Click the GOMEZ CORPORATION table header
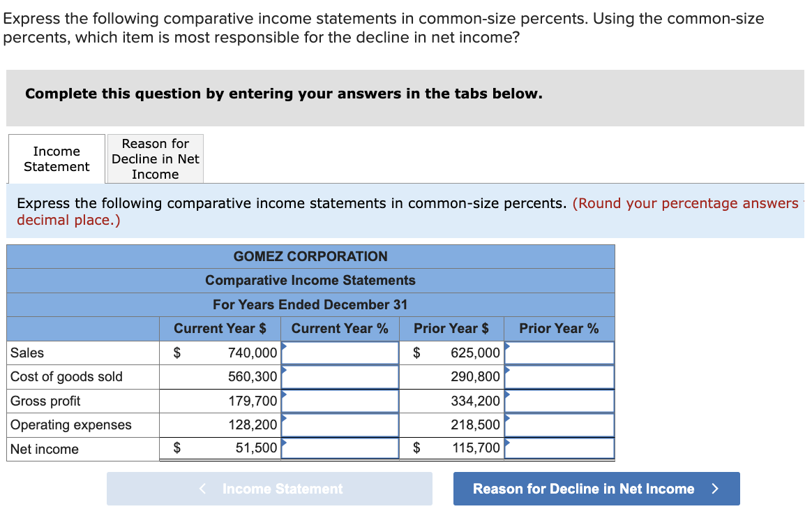 [x=310, y=256]
